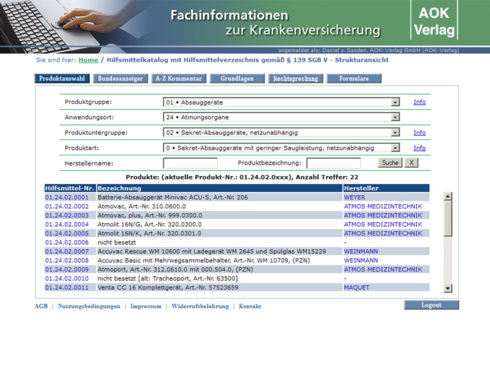
Task: Click the results list scroll-up arrow
Action: click(448, 196)
